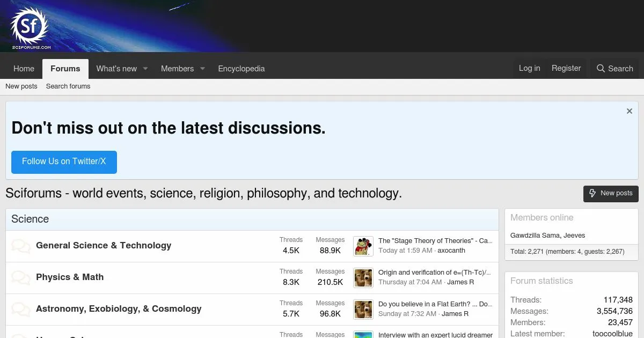Click the Sunday at 7:32 AM timestamp
This screenshot has height=338, width=644.
[407, 314]
